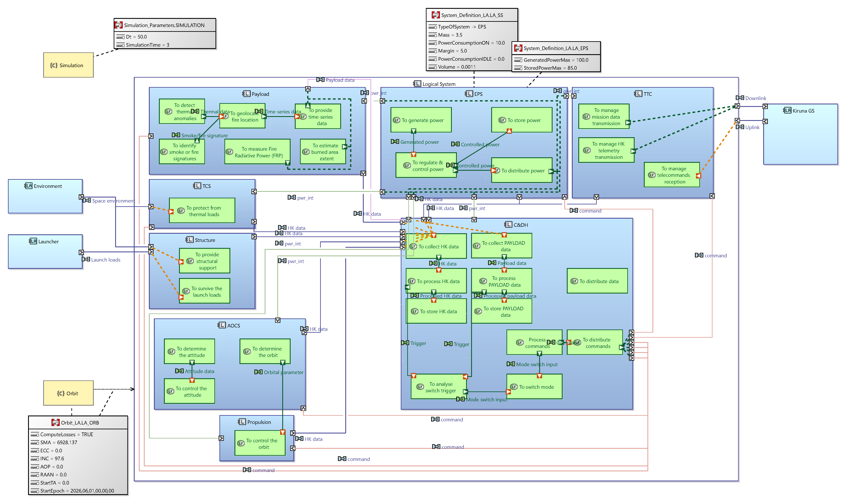Viewport: 848px width, 504px height.
Task: Select the Orbit_LA.LA_ORB property set icon
Action: pos(55,422)
